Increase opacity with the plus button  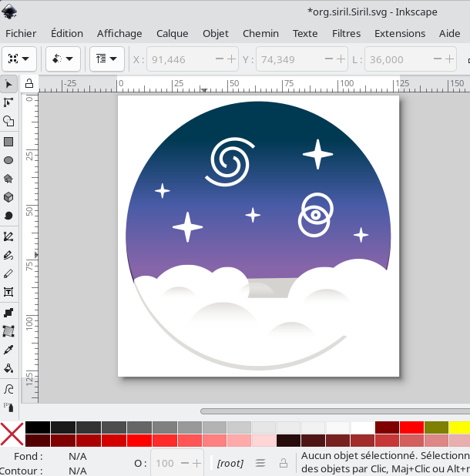196,463
